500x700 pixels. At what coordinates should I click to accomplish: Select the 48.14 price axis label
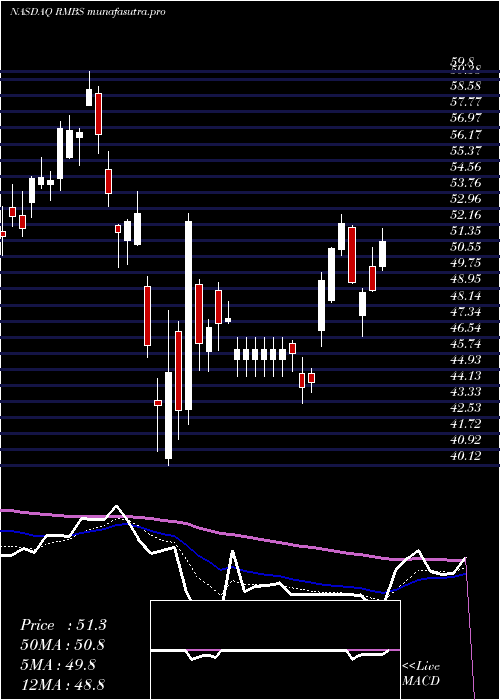click(x=464, y=296)
